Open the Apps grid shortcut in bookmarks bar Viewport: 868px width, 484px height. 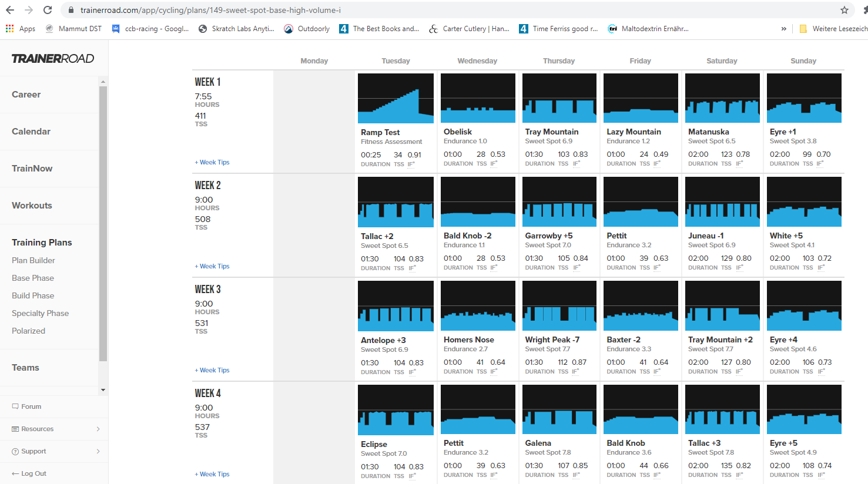pos(21,29)
